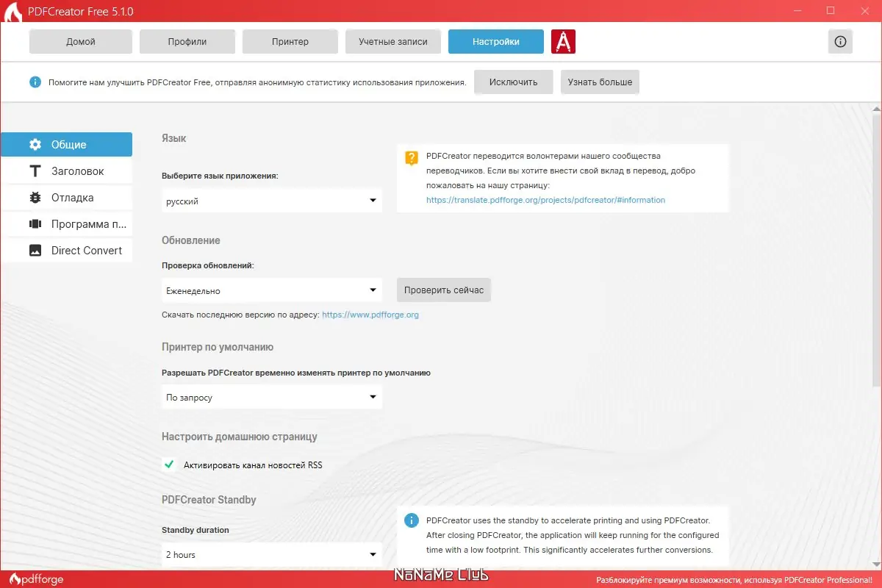
Task: Select the Настройки tab
Action: pyautogui.click(x=496, y=42)
